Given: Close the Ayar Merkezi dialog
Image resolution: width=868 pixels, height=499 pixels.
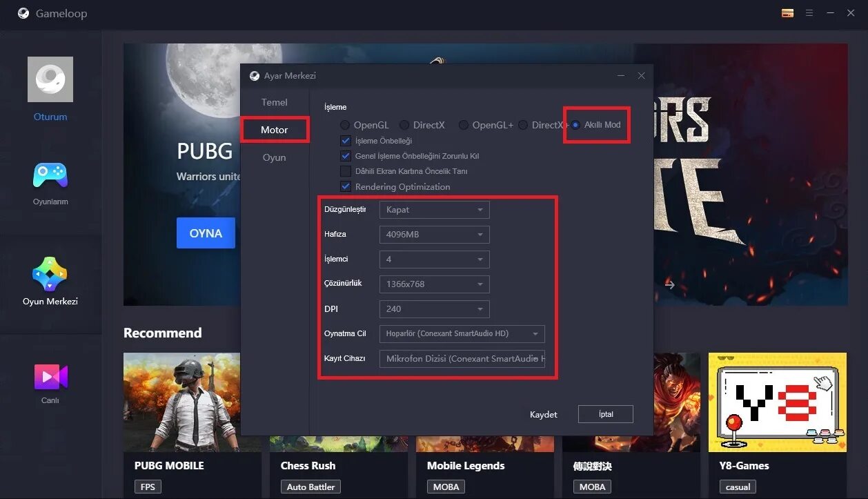Looking at the screenshot, I should (641, 76).
